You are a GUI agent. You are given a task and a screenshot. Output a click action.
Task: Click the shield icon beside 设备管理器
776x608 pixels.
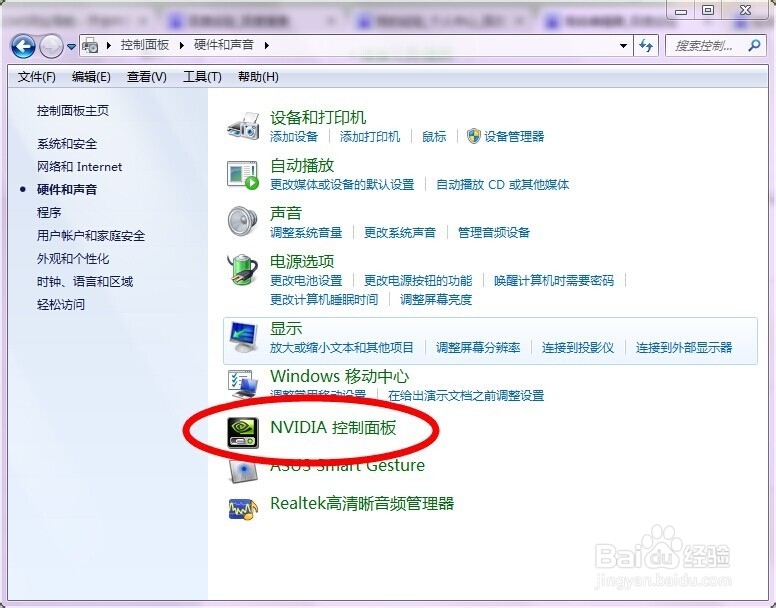click(x=474, y=136)
